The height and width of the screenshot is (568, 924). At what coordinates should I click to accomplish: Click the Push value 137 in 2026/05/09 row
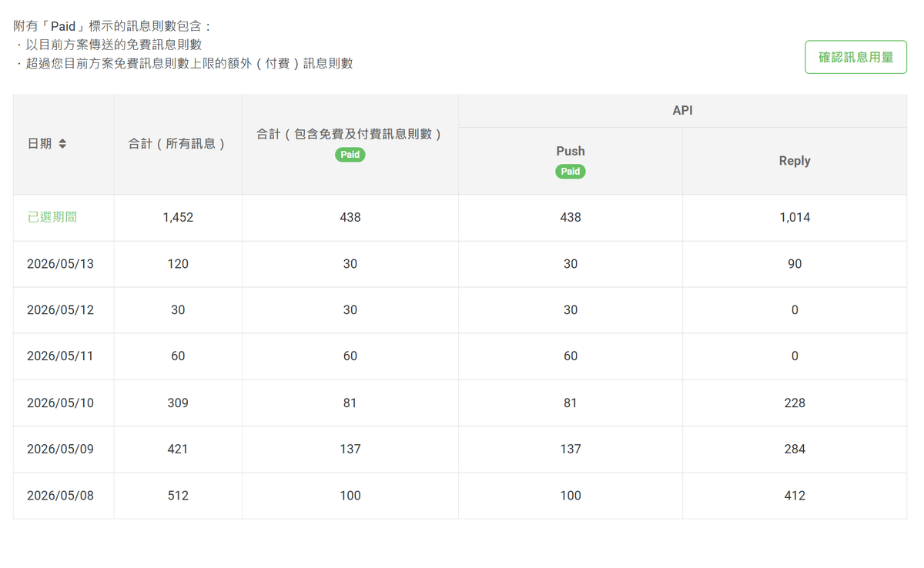point(571,449)
